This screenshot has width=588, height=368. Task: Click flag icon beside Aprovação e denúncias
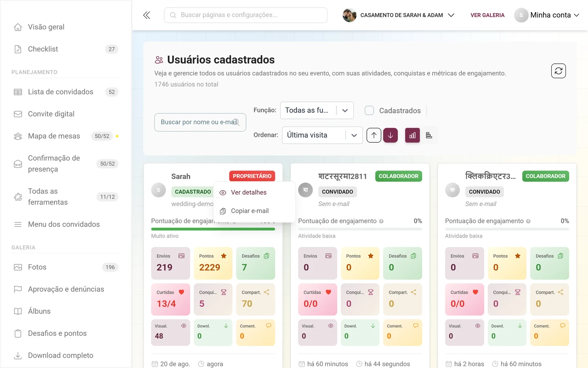tap(18, 289)
